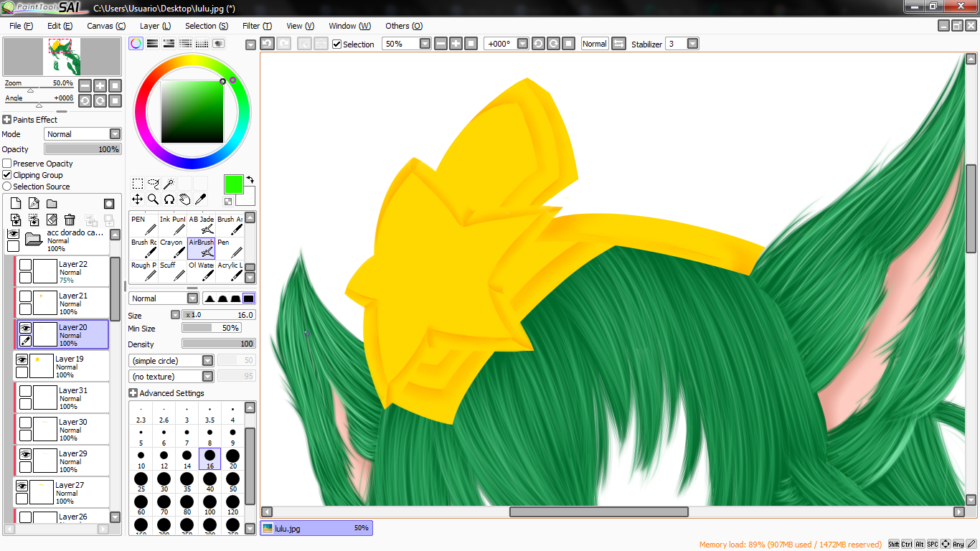980x551 pixels.
Task: Open the File menu
Action: point(22,26)
